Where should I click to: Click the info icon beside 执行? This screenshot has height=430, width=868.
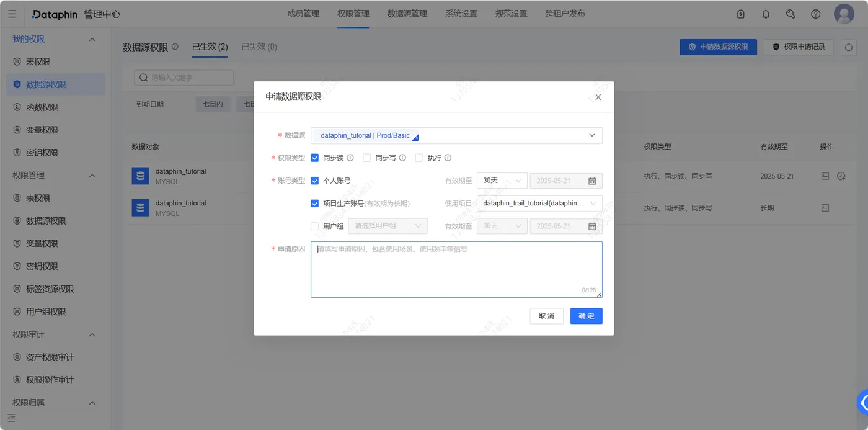point(448,158)
